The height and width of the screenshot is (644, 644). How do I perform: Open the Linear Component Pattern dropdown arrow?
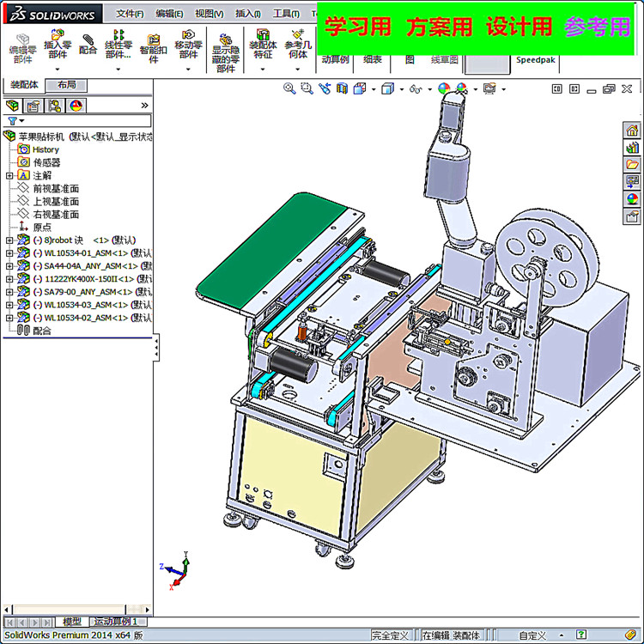coord(118,69)
